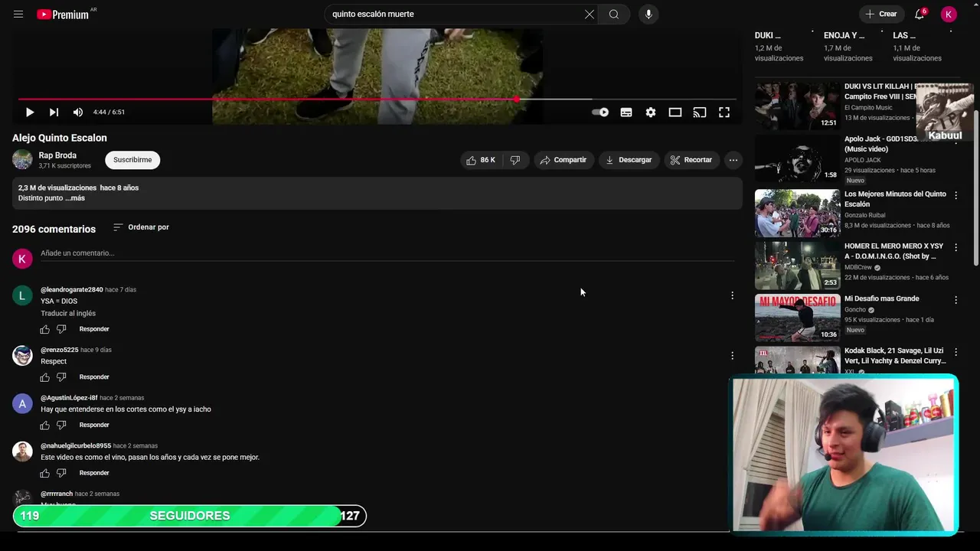The width and height of the screenshot is (980, 551).
Task: Open options for Los Mejores Minutos video
Action: coord(955,195)
